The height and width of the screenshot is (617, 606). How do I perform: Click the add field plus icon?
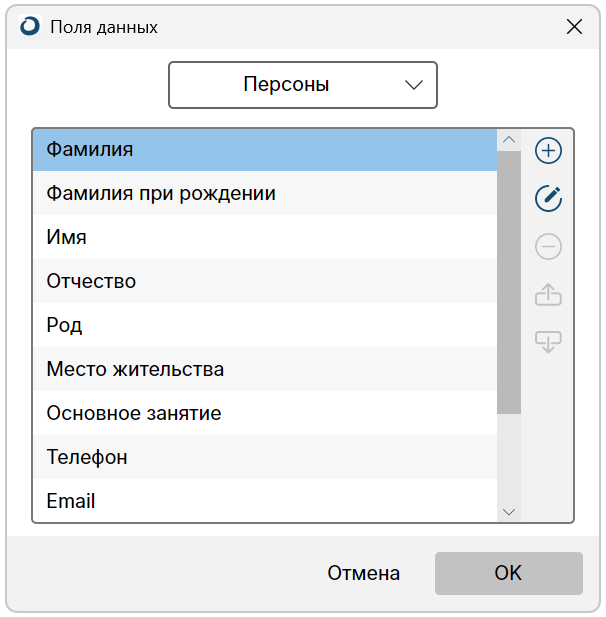click(548, 150)
